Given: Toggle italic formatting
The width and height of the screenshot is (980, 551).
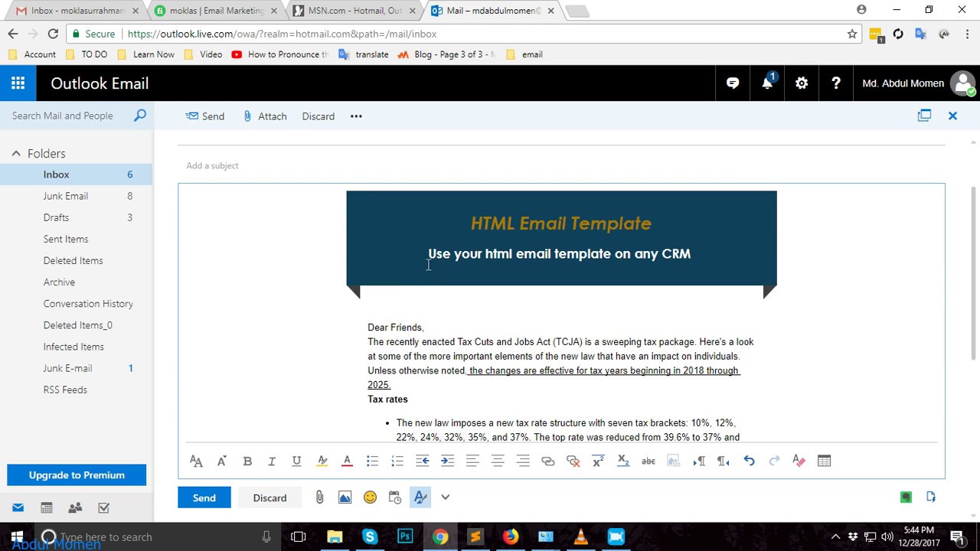Looking at the screenshot, I should coord(271,461).
